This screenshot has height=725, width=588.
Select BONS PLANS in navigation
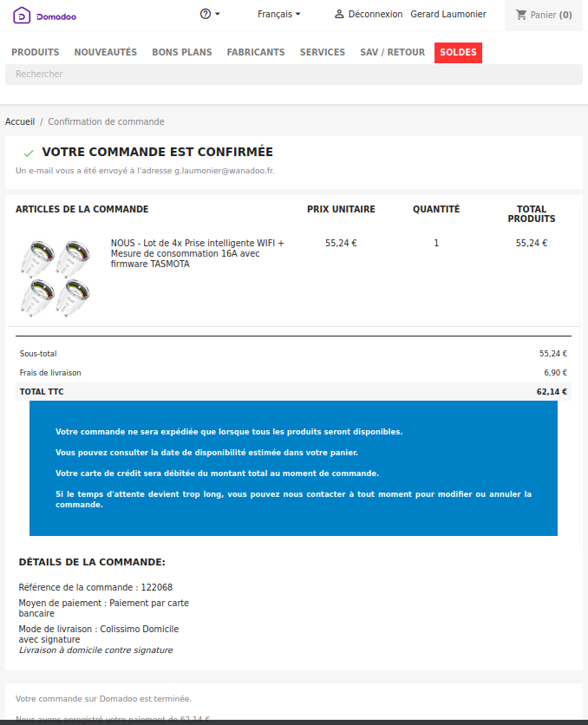pyautogui.click(x=182, y=53)
